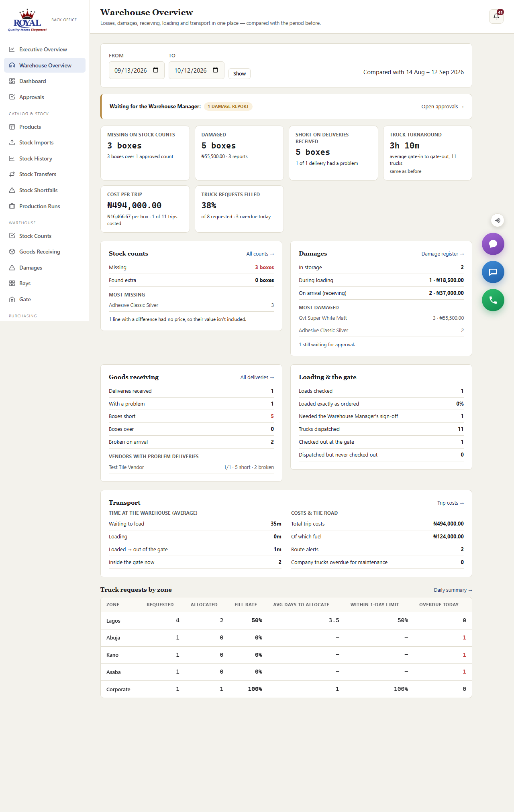The image size is (514, 812).
Task: Click the FROM date field 09/13/2026
Action: tap(137, 70)
